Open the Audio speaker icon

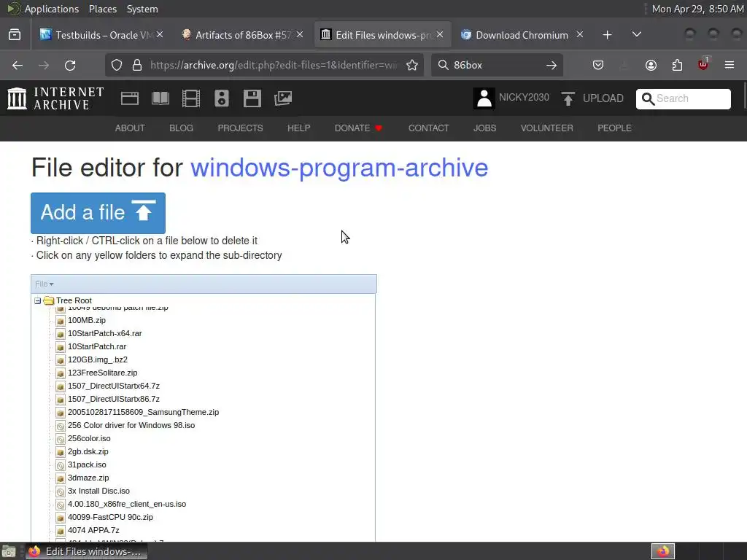(222, 98)
